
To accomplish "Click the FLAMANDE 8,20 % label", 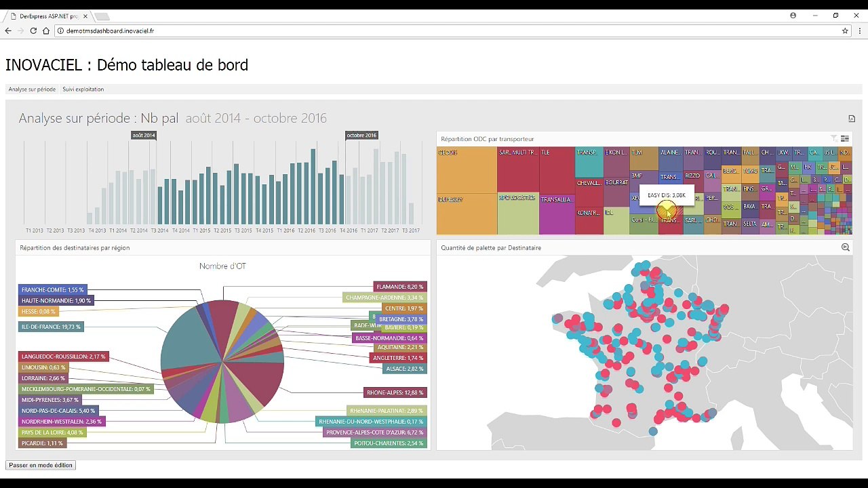I will click(400, 287).
